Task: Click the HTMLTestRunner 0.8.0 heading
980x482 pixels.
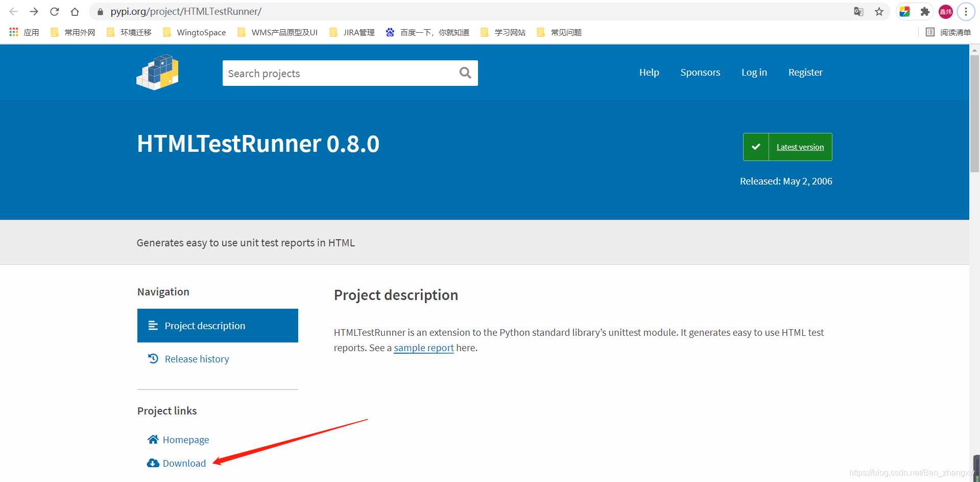Action: 258,144
